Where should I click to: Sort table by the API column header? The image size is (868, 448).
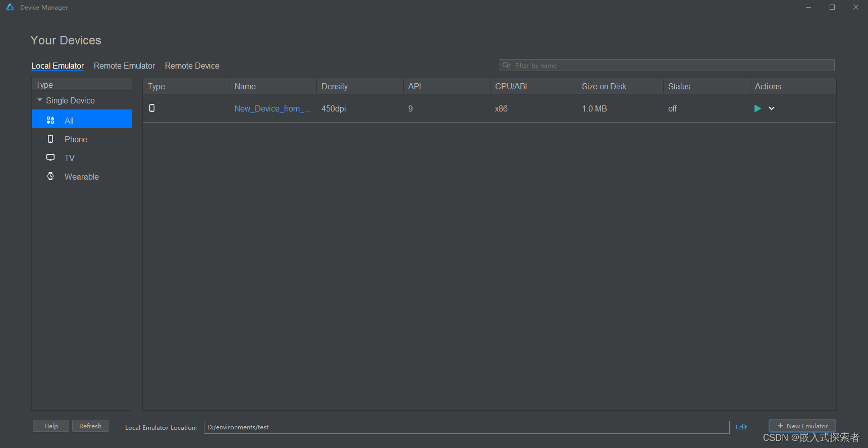(447, 86)
